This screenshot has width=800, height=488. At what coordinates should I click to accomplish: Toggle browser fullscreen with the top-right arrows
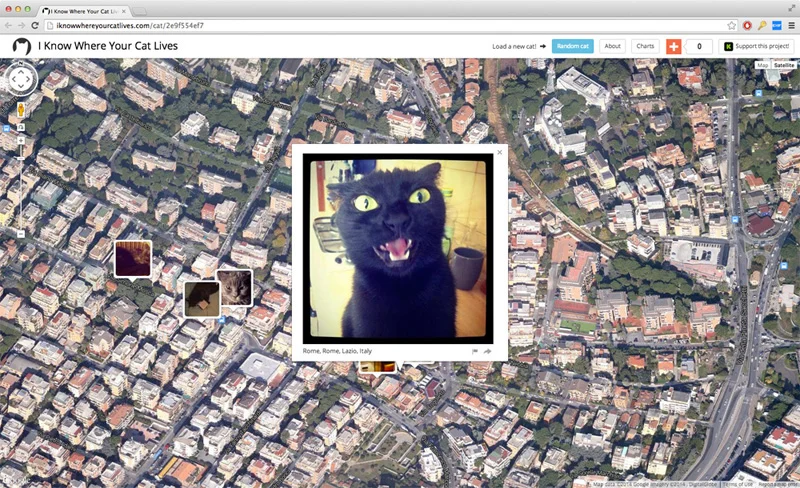pos(791,8)
